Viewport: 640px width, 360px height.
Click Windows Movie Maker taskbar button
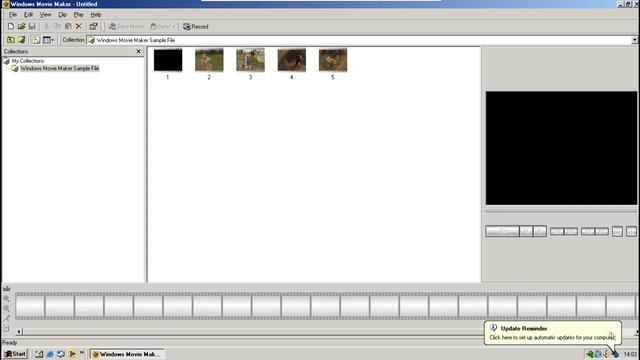coord(127,354)
